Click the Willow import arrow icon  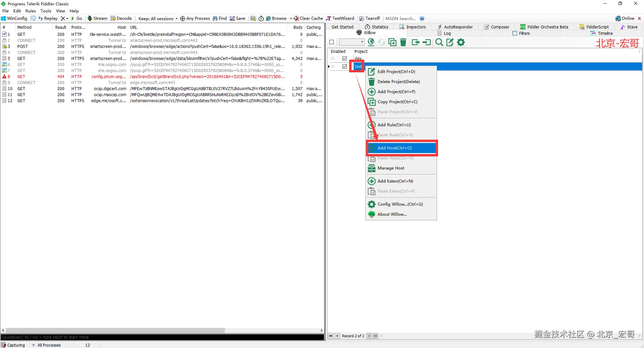click(427, 42)
